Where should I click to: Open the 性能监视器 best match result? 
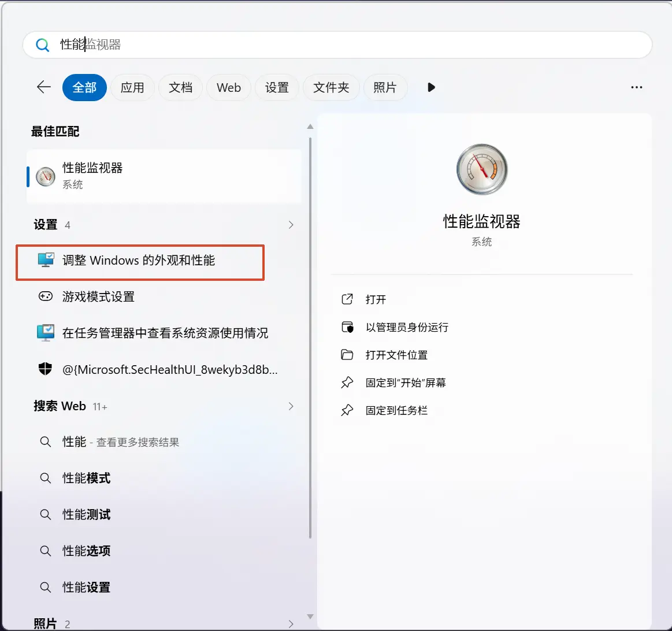point(164,176)
